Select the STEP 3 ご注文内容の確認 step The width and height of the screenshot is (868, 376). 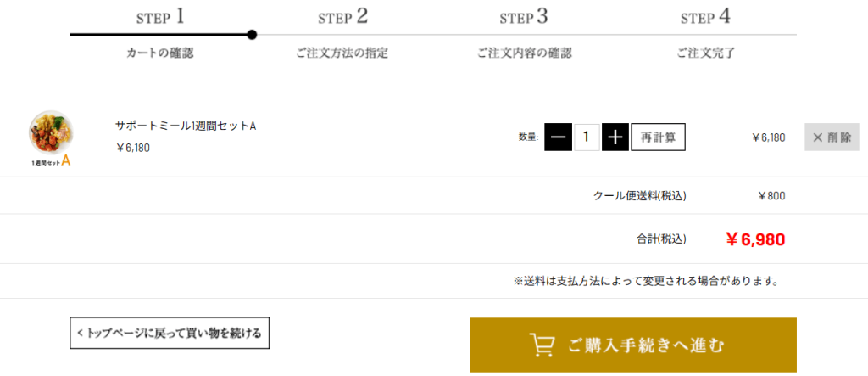524,34
